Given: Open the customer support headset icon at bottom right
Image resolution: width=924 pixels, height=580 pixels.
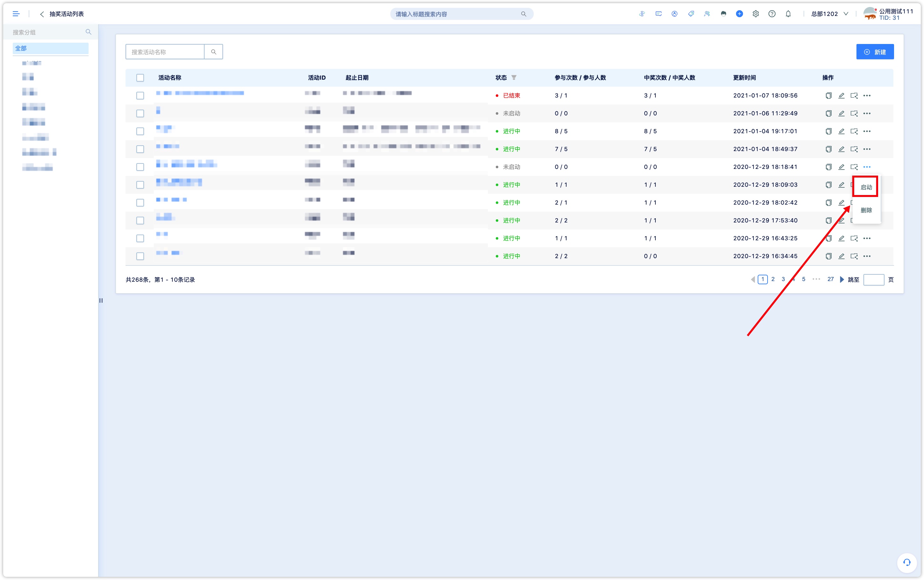Looking at the screenshot, I should (906, 562).
